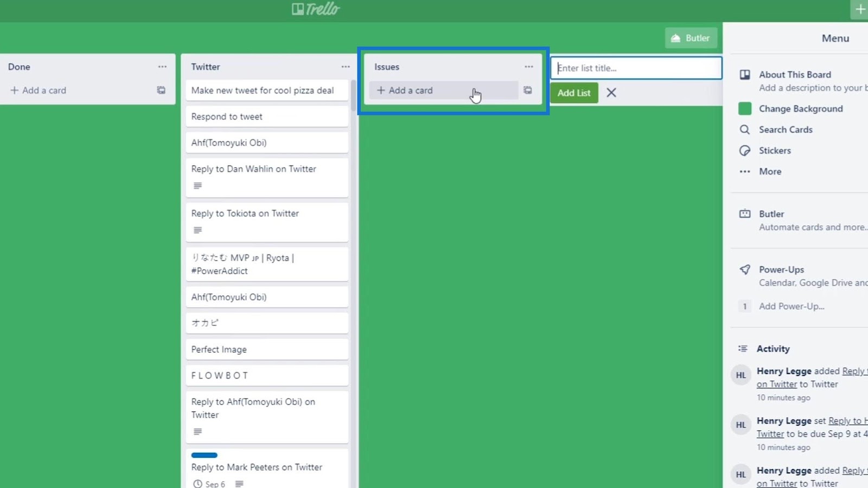Open the Butler button on board toolbar
The height and width of the screenshot is (488, 868).
691,38
